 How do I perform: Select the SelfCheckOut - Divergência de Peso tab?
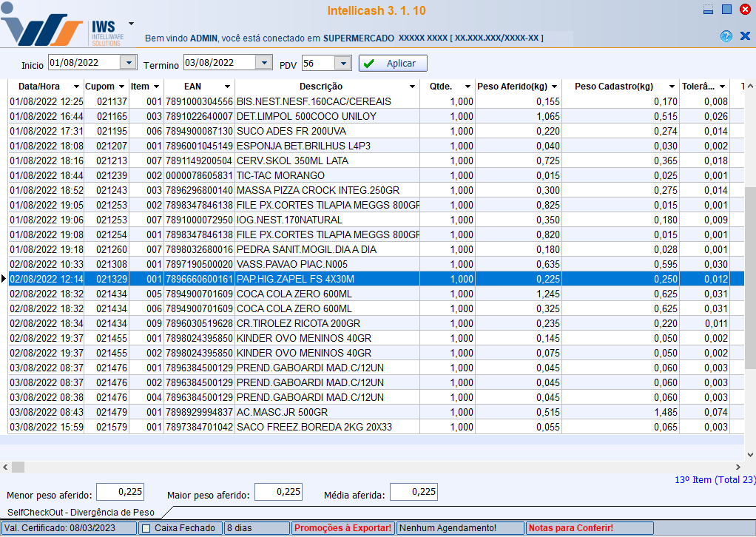click(81, 512)
